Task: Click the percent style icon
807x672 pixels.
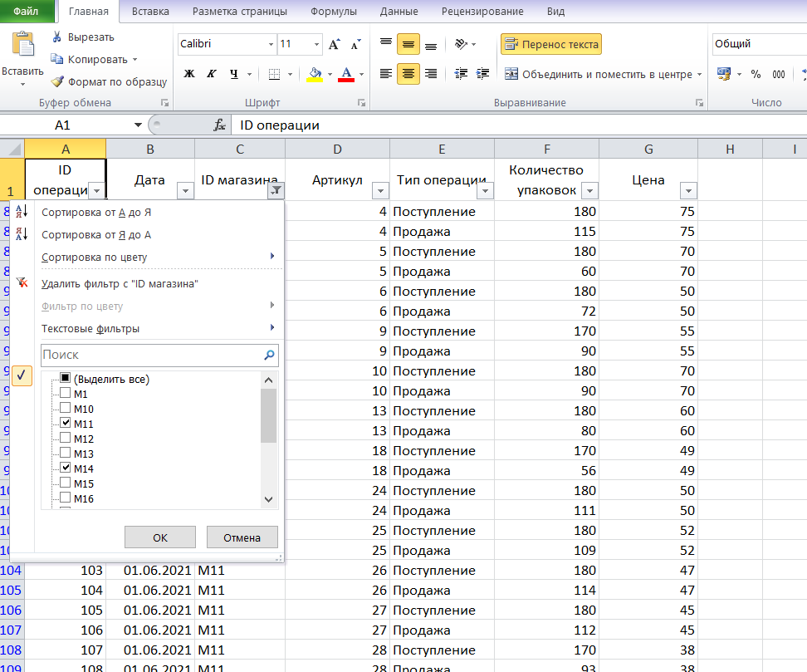Action: coord(756,74)
